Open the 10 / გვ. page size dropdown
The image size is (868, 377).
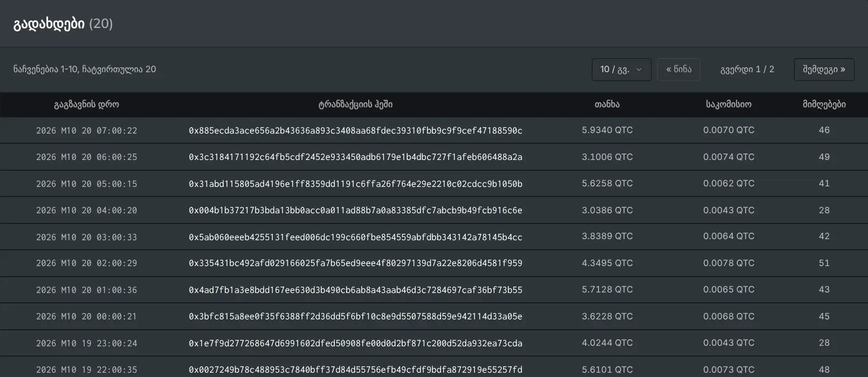621,69
